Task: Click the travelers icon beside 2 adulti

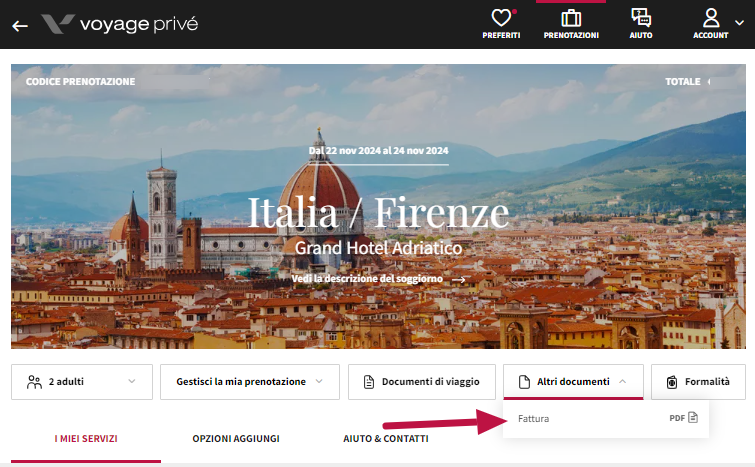Action: click(x=34, y=382)
